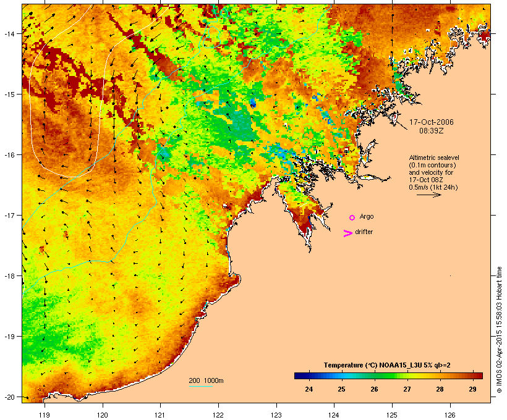
Task: Click the velocity scale arrow under 0.5m/s
Action: coord(428,195)
